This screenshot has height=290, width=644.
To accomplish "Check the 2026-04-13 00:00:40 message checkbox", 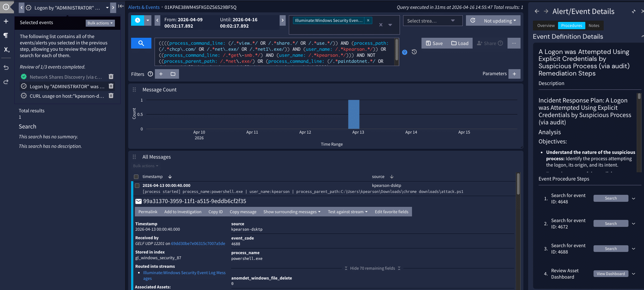I will (137, 186).
